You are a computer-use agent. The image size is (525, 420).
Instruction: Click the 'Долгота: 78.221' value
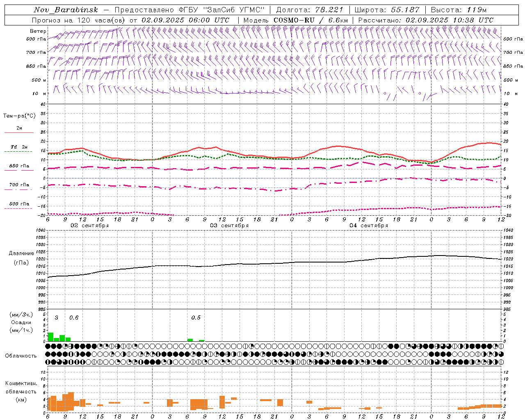point(310,10)
